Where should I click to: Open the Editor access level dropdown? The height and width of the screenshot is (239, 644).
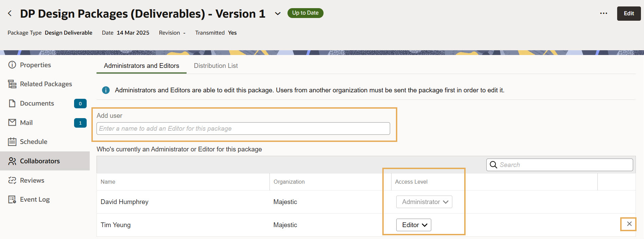(x=414, y=225)
